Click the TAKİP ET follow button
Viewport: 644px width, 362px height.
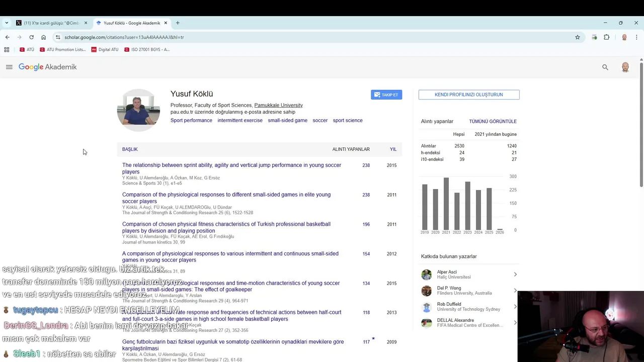(386, 95)
